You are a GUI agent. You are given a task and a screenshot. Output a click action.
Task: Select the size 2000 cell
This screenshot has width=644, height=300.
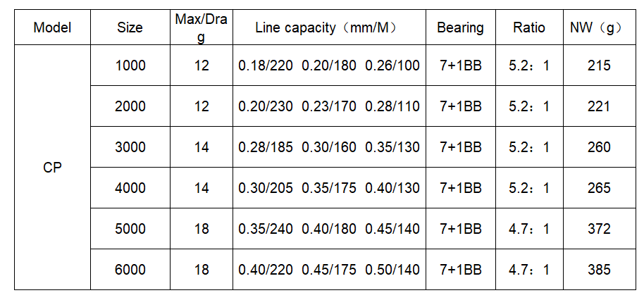point(130,106)
